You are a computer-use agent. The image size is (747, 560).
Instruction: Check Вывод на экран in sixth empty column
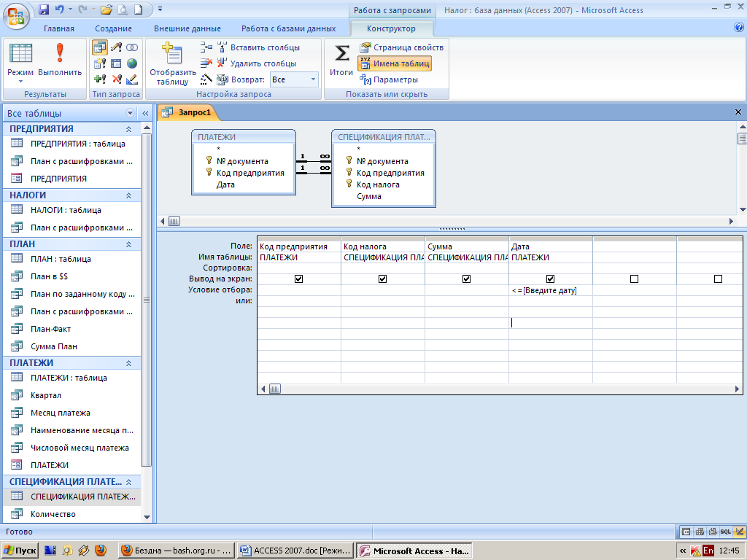click(x=718, y=279)
